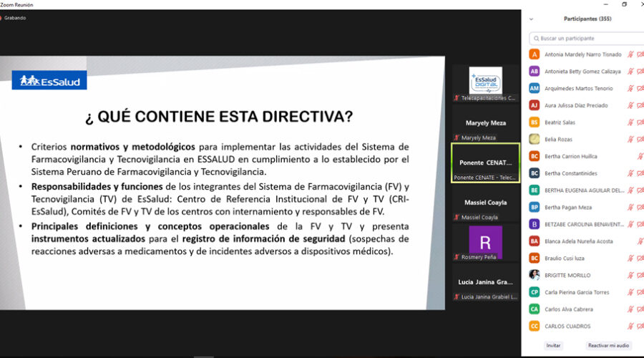Click the Participantes (355) panel title
The image size is (644, 358).
[x=587, y=19]
